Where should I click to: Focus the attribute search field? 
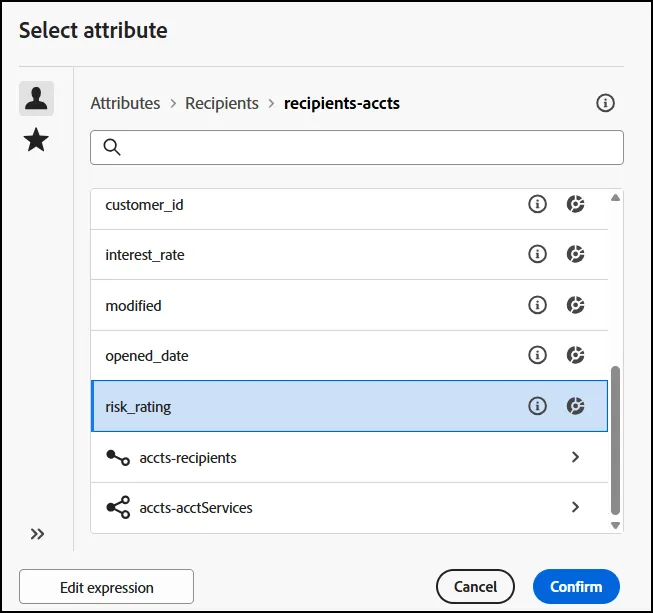357,147
